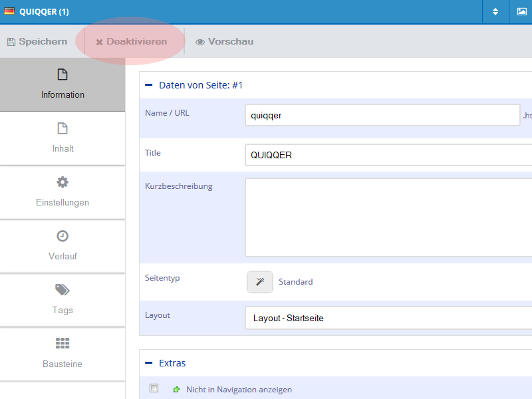Screen dimensions: 532x399
Task: Open the image media icon in header
Action: (521, 12)
